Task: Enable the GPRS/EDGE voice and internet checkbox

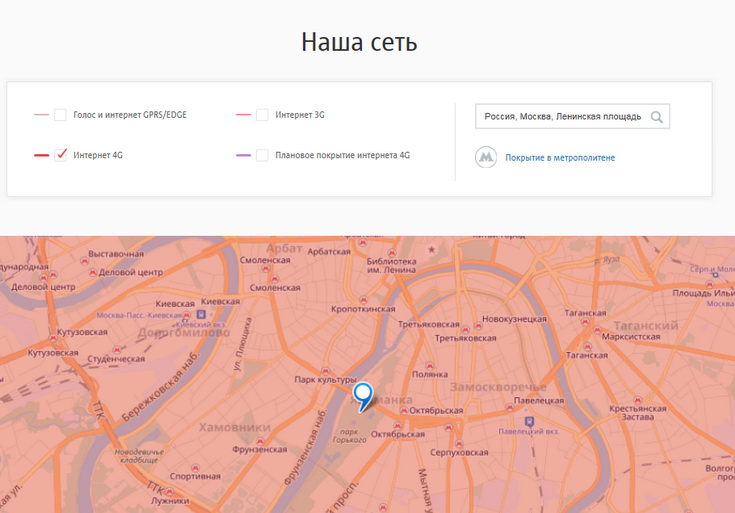Action: (60, 114)
